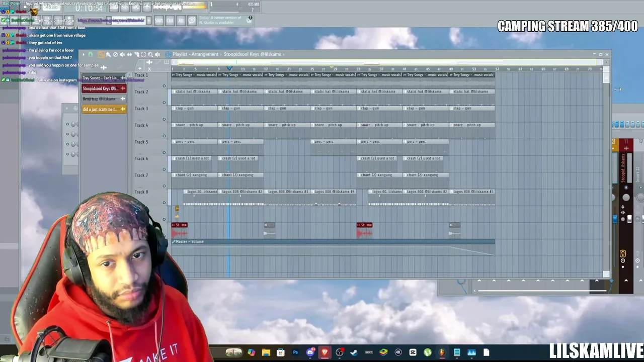Toggle the magnet snap option in Playlist

[91, 54]
